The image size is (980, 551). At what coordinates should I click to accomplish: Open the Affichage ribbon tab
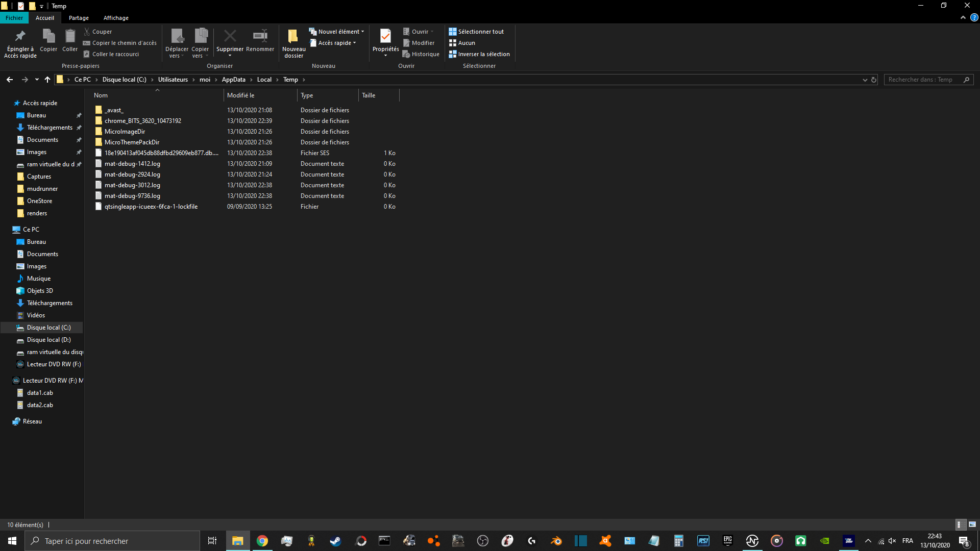[x=116, y=18]
